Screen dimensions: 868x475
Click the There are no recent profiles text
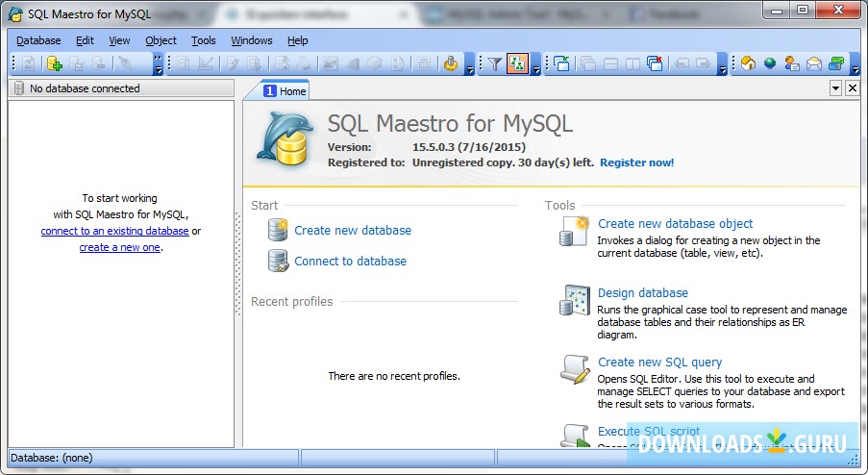coord(394,376)
